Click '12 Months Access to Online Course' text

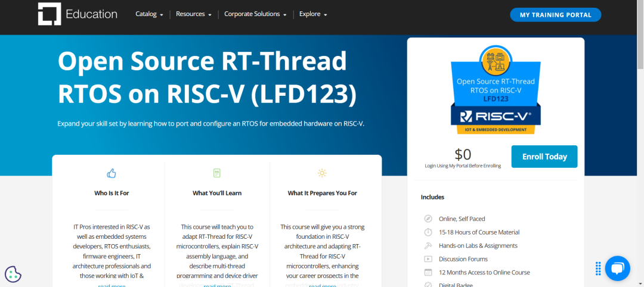(484, 272)
